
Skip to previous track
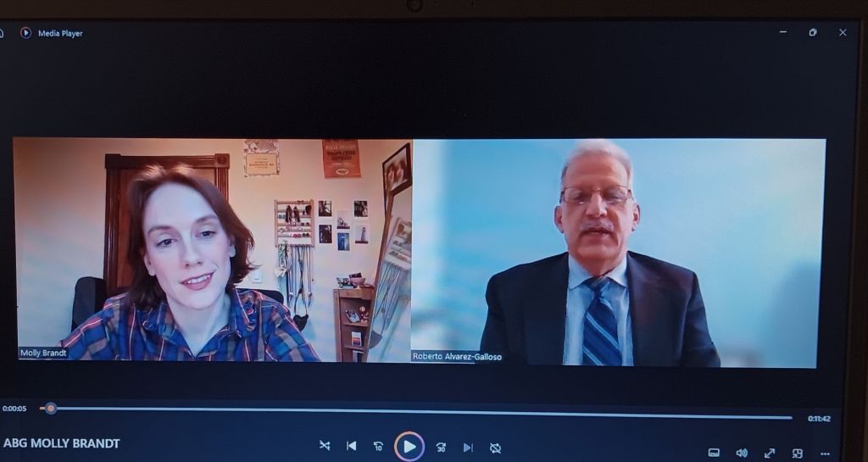[351, 446]
